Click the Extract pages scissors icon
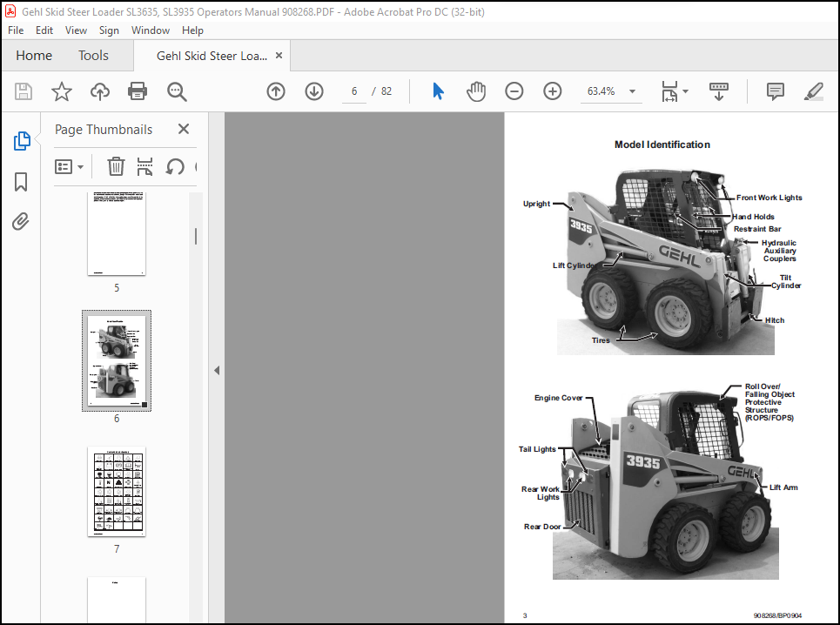 point(144,166)
